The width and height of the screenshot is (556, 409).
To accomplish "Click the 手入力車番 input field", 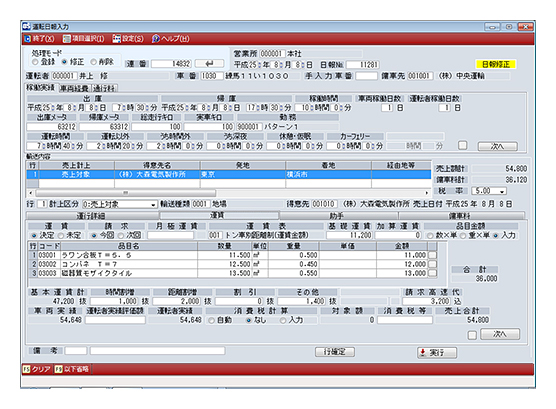I will (x=366, y=76).
